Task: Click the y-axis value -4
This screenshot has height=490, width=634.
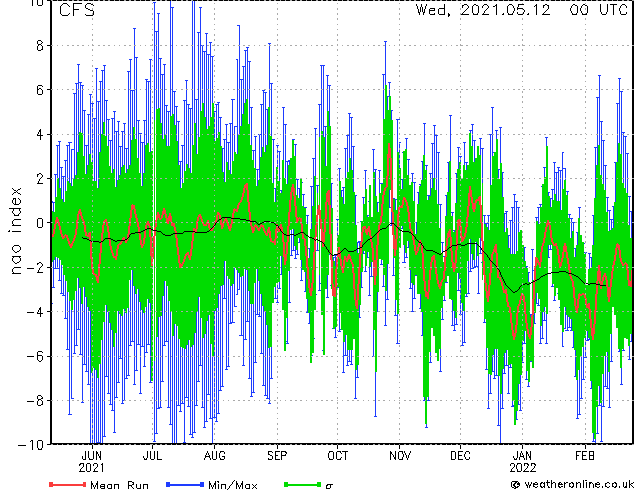Action: pyautogui.click(x=35, y=312)
